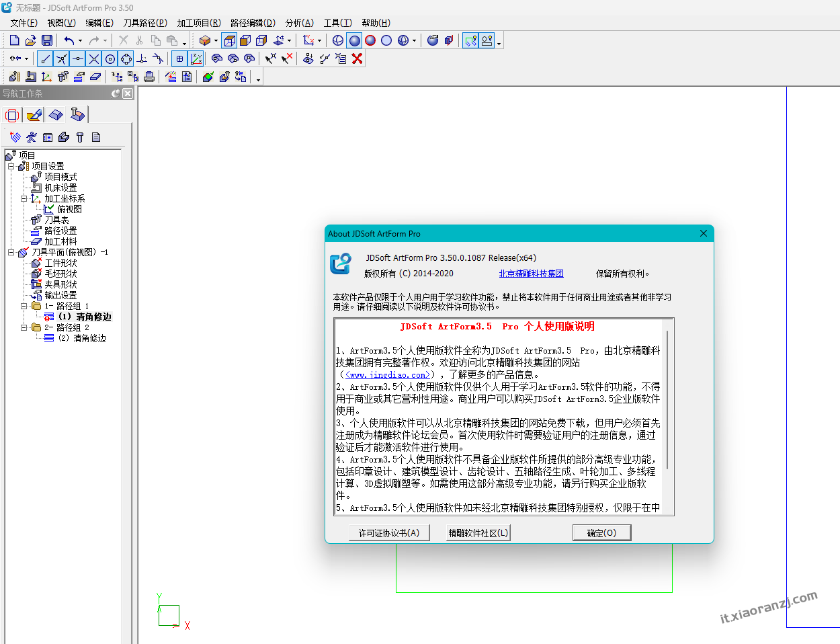The height and width of the screenshot is (644, 840).
Task: Click the Open file folder icon
Action: 30,40
